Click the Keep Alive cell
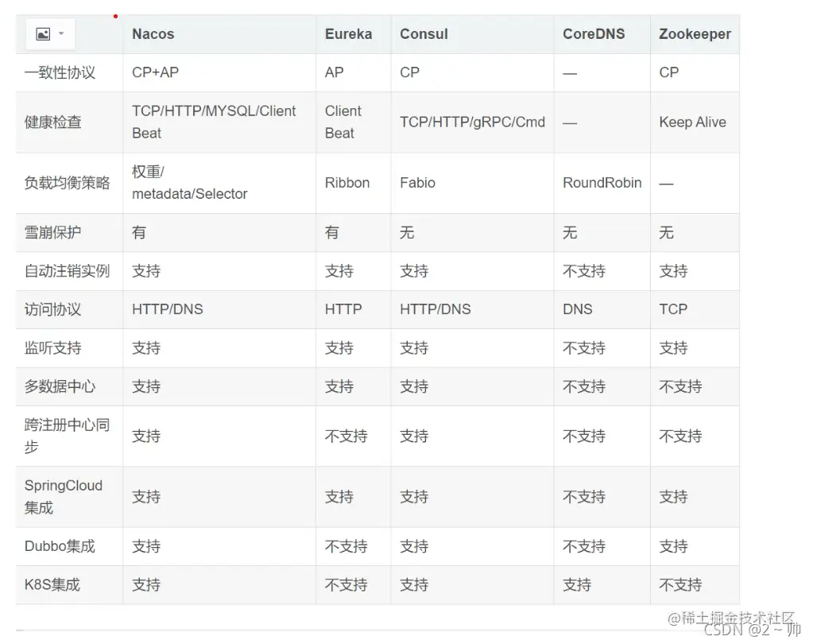 692,122
